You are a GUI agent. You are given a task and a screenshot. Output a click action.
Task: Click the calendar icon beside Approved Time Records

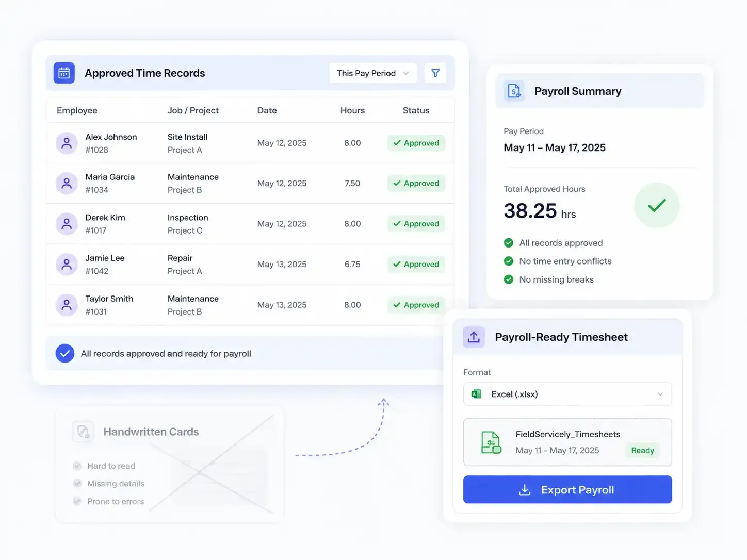(x=64, y=73)
